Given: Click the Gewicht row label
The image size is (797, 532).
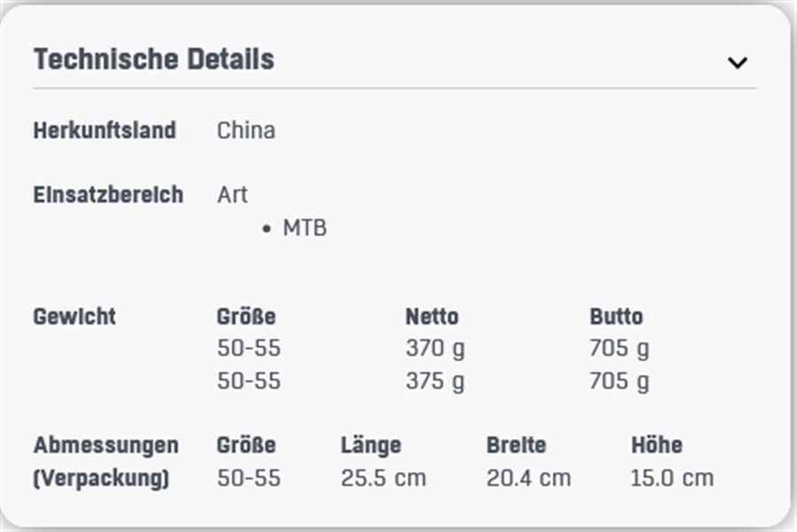Looking at the screenshot, I should (x=74, y=317).
